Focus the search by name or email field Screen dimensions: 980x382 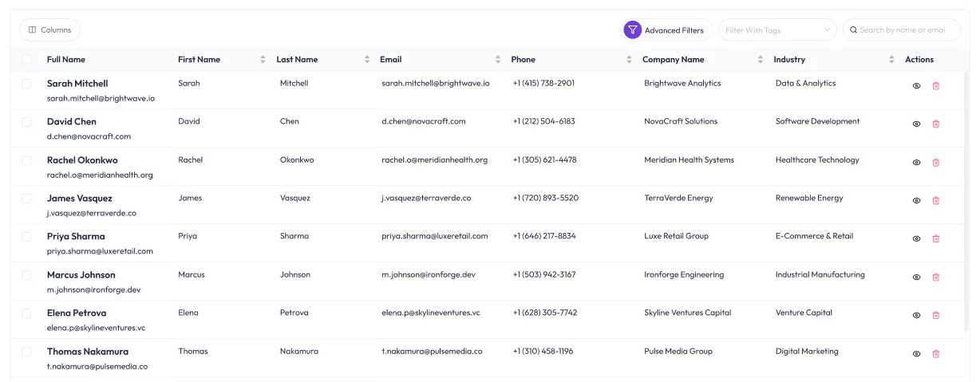point(902,30)
